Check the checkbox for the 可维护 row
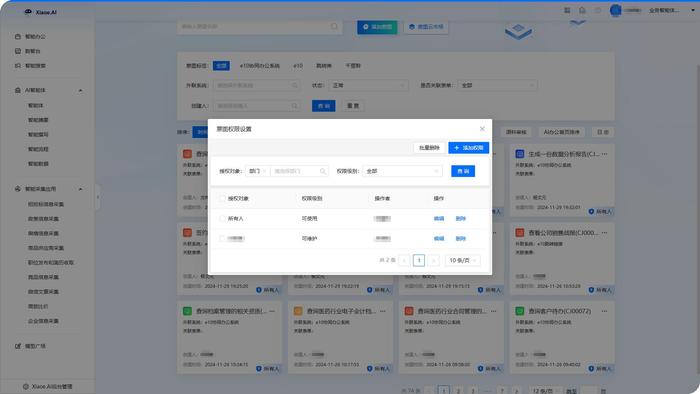 coord(222,239)
